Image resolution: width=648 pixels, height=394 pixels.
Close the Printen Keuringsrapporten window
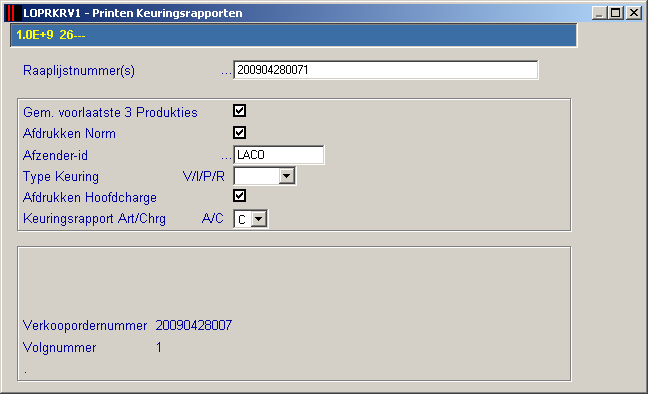[x=634, y=13]
